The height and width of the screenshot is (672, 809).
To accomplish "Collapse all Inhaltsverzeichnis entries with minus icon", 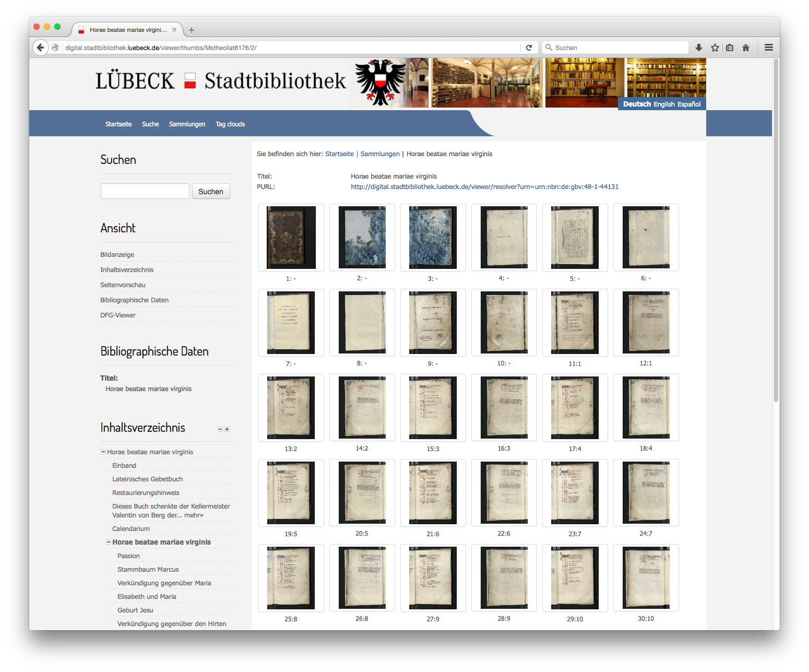I will [220, 429].
